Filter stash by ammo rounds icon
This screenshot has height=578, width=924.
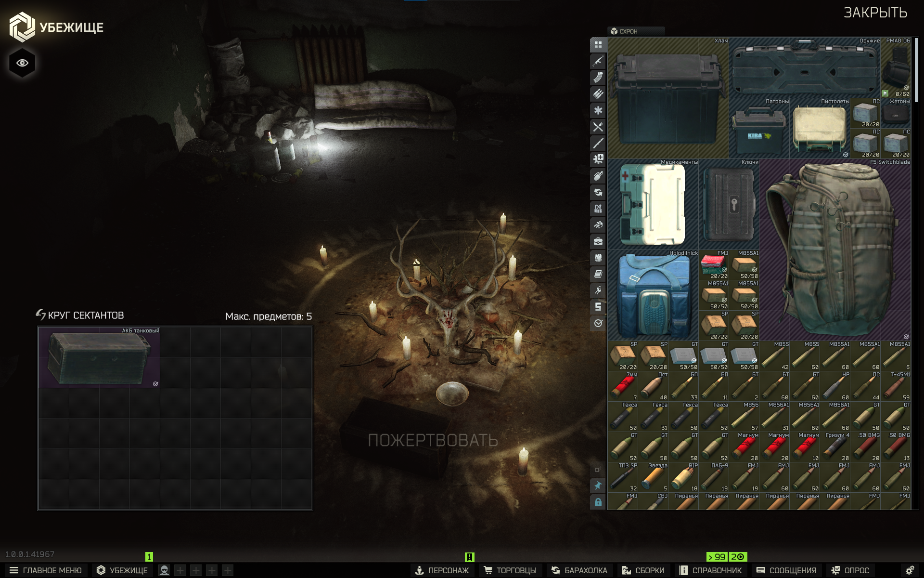coord(598,94)
